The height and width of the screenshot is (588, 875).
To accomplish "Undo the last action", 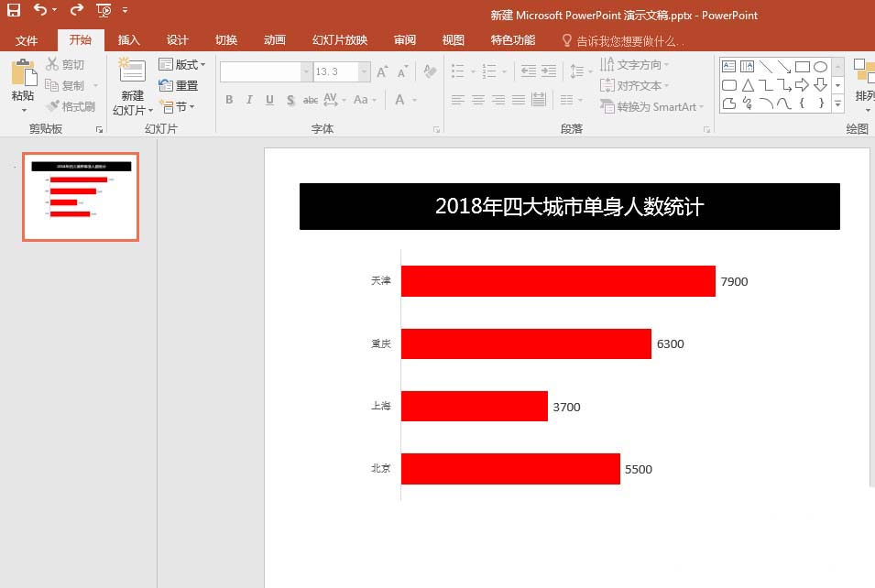I will [x=40, y=9].
